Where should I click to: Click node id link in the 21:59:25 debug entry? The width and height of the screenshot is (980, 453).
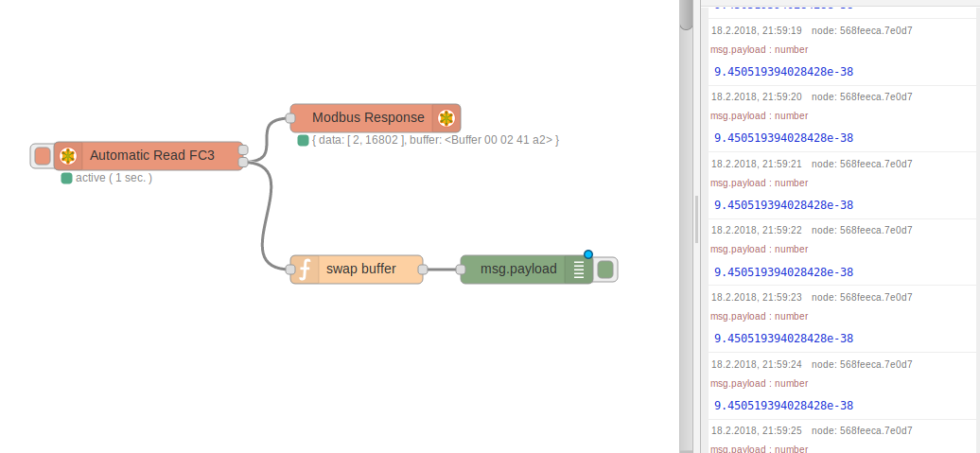pos(862,430)
